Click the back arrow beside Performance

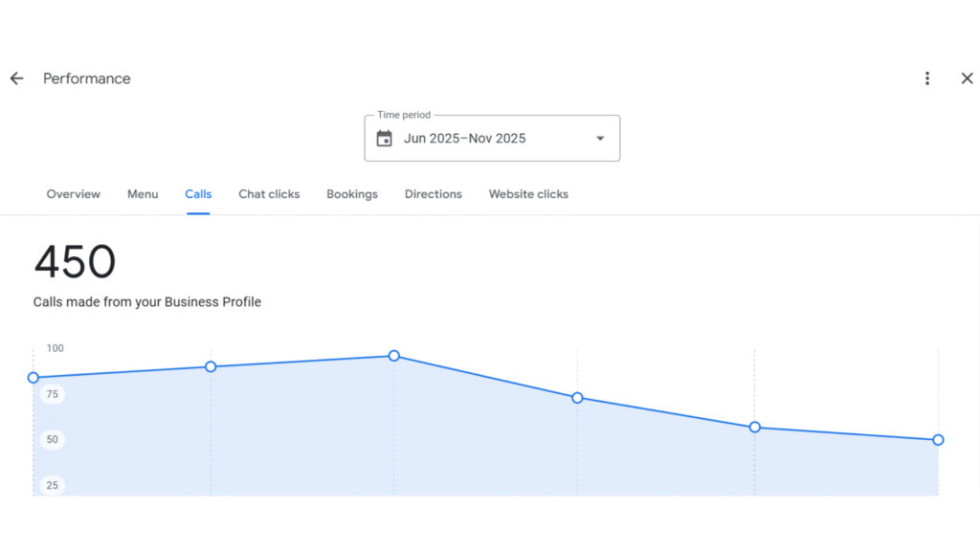pos(16,78)
